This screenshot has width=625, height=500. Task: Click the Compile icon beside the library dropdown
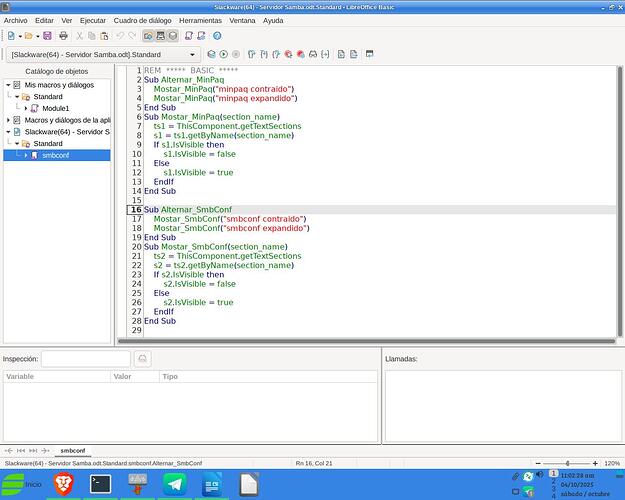[x=211, y=54]
